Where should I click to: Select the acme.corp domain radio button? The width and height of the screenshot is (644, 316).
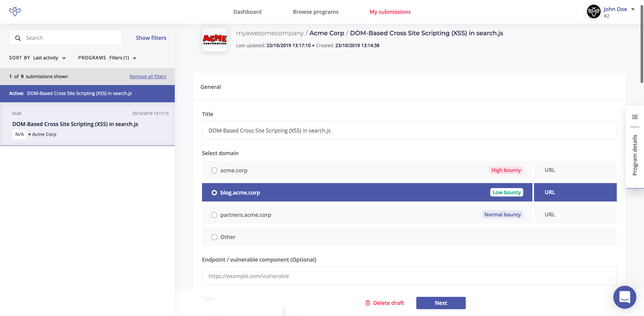(214, 170)
